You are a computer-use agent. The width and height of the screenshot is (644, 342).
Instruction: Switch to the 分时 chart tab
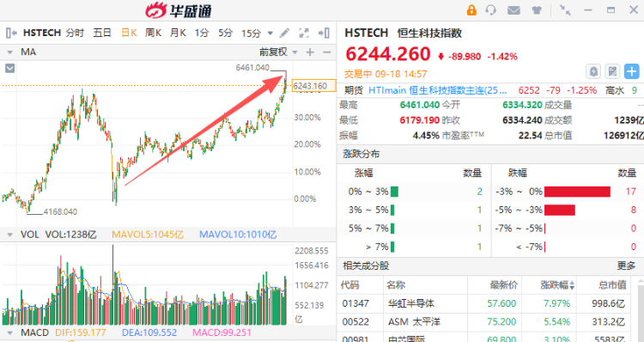[75, 33]
